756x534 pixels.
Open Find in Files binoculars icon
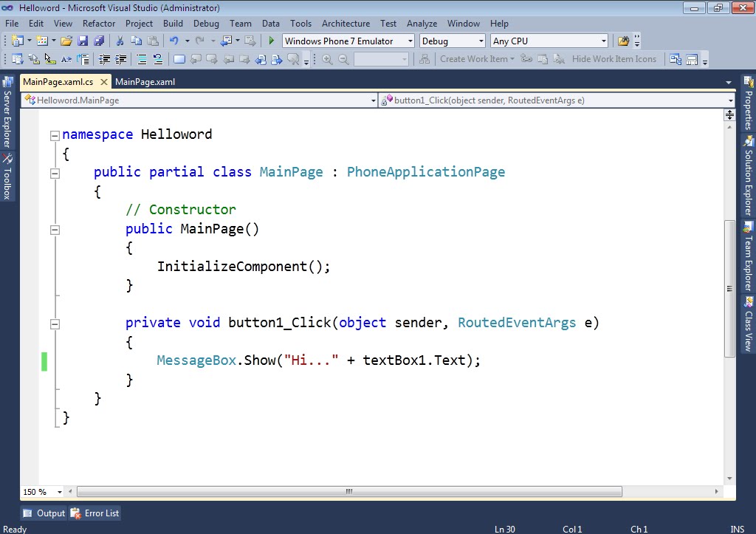[x=623, y=41]
